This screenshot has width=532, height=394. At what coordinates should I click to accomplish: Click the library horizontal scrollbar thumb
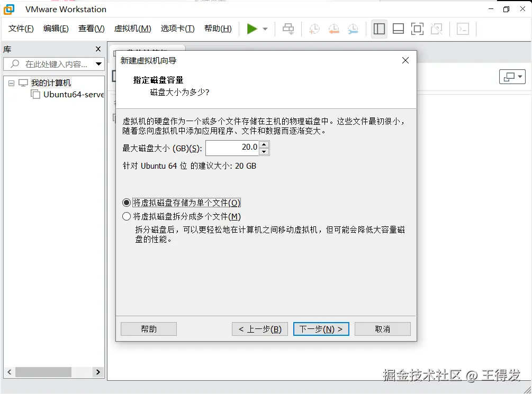[43, 372]
